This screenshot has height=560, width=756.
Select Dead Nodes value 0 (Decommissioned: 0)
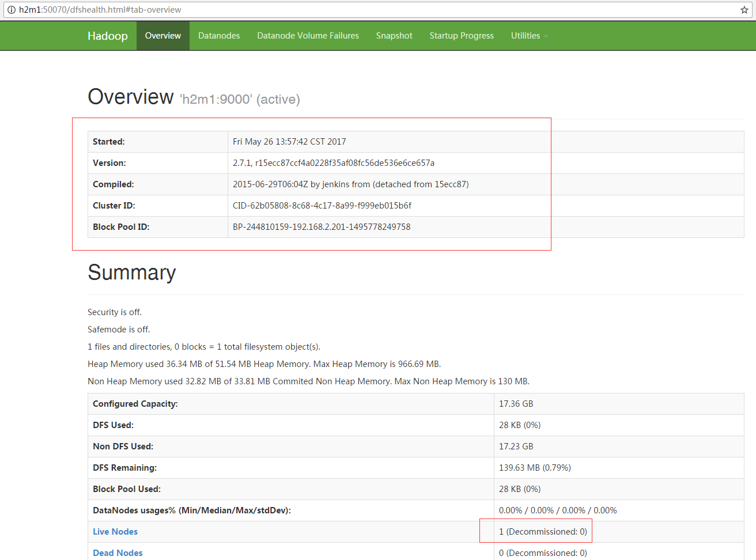[543, 553]
